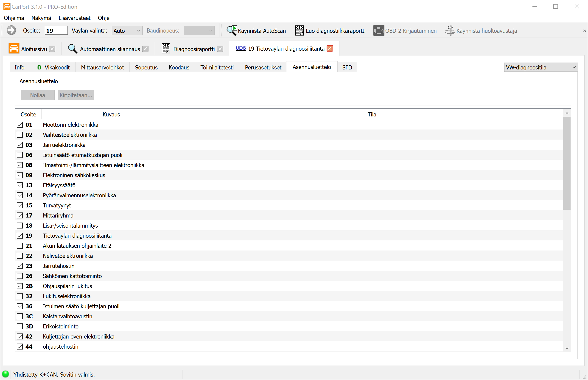The height and width of the screenshot is (380, 588).
Task: Click the Käynnistä AutoScan magnifier icon
Action: (232, 31)
